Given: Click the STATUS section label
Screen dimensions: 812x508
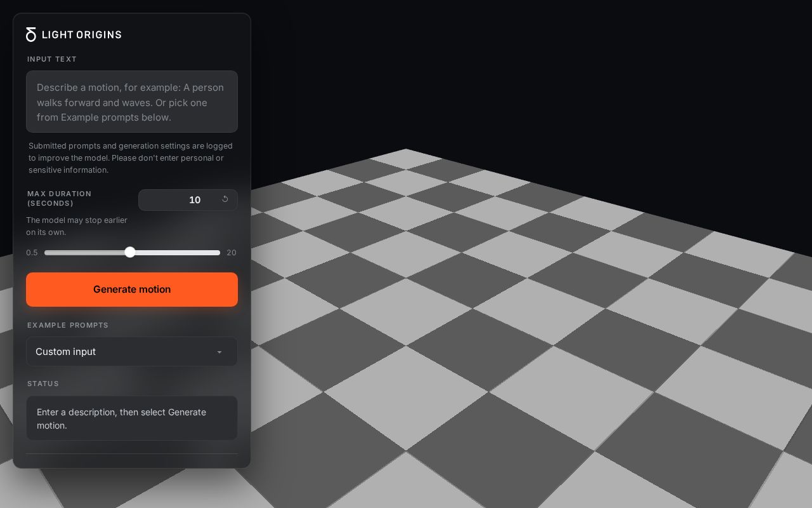Looking at the screenshot, I should point(43,384).
